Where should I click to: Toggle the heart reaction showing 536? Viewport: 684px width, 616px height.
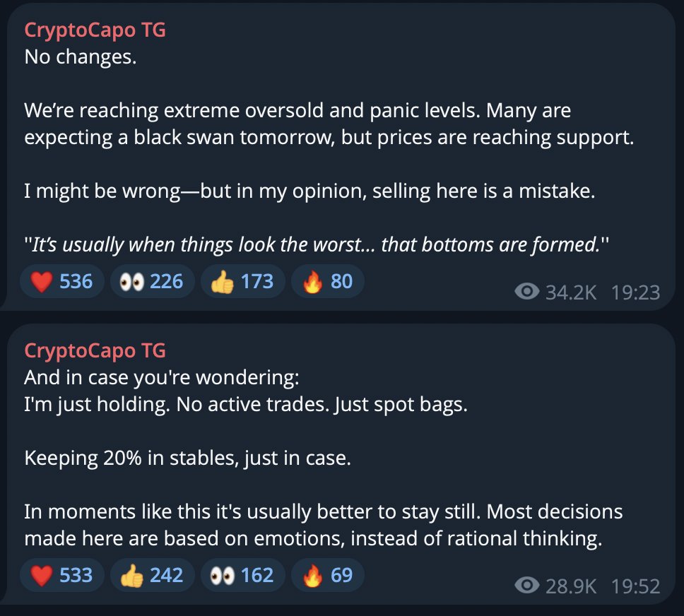click(61, 281)
